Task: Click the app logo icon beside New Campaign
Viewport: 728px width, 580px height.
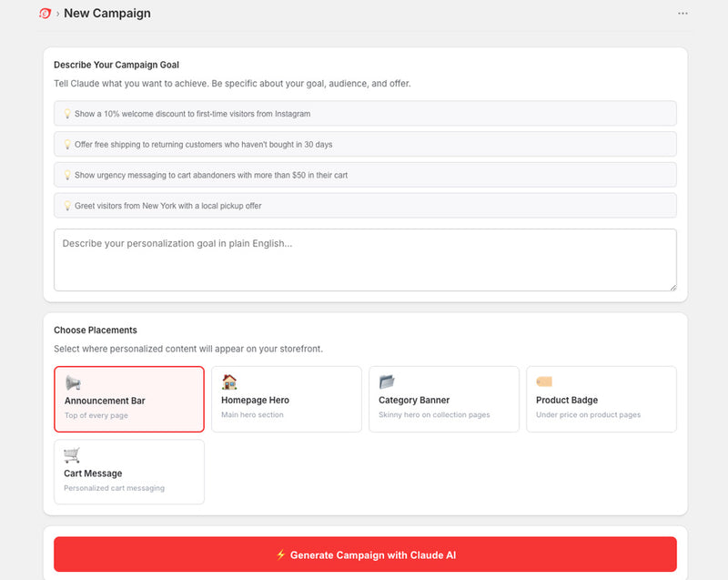Action: point(45,14)
